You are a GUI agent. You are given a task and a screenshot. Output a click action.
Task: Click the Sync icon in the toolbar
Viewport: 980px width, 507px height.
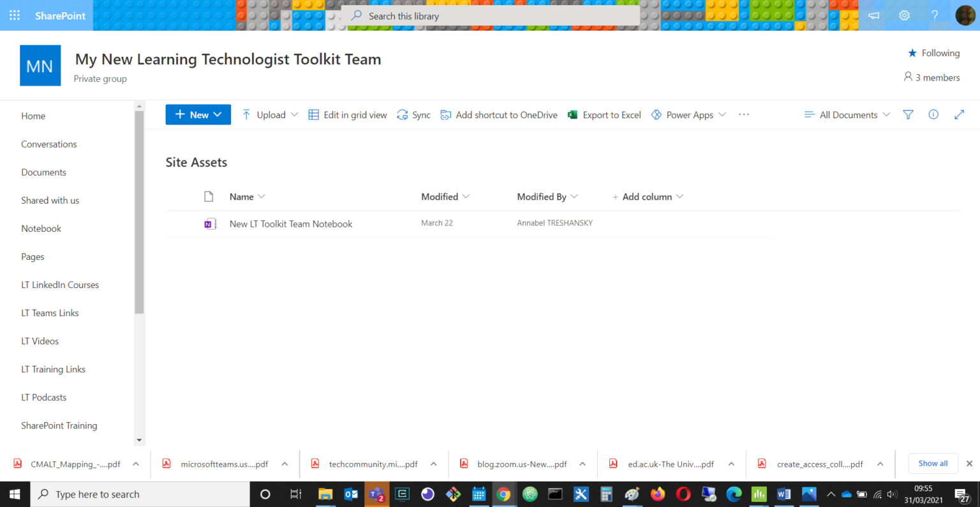click(x=413, y=114)
